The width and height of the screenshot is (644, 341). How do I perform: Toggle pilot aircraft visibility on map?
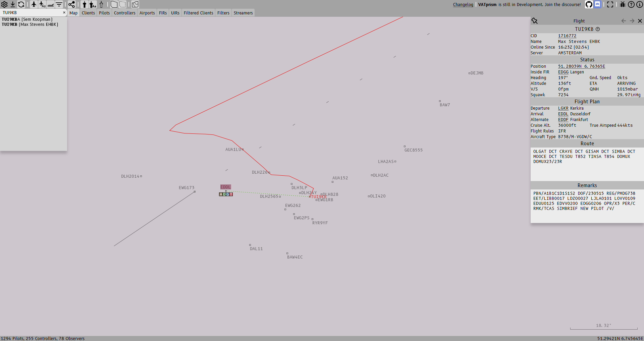pos(34,4)
